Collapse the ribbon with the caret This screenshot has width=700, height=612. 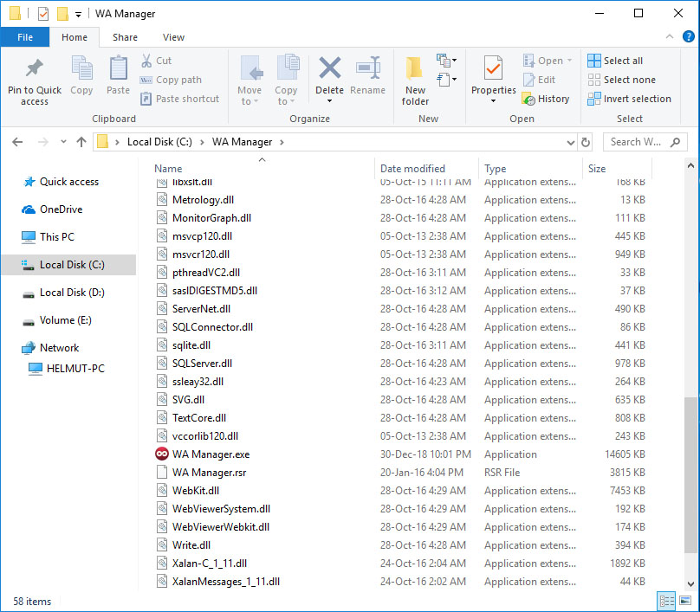point(670,36)
